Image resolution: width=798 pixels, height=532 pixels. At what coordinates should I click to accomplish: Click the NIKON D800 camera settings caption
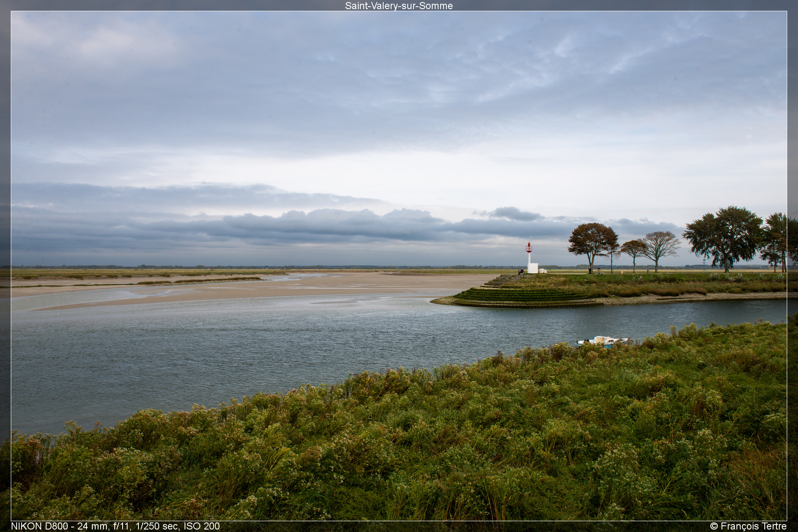pos(115,526)
